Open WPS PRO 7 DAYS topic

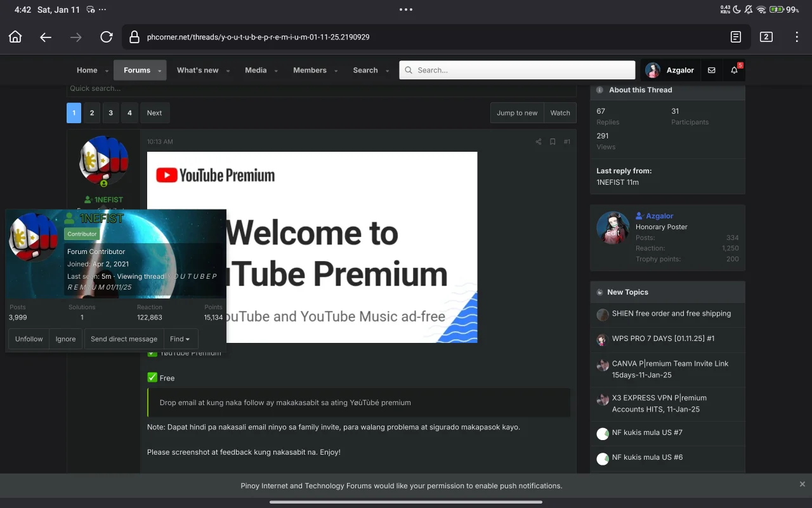(x=663, y=338)
